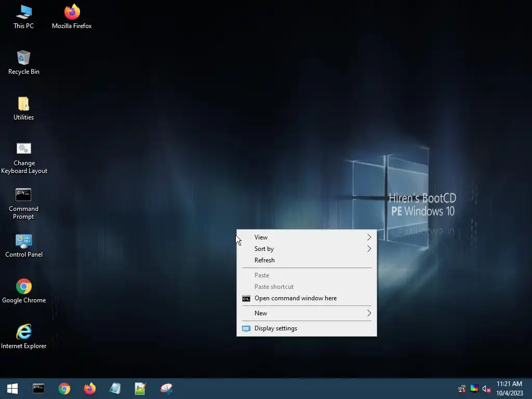Select Change Keyboard Layout shortcut
532x399 pixels.
coord(24,158)
